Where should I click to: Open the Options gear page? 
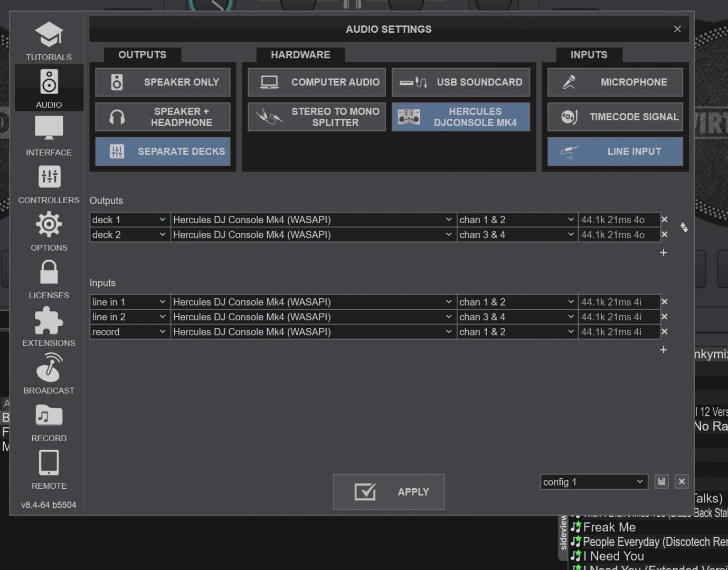coord(49,232)
